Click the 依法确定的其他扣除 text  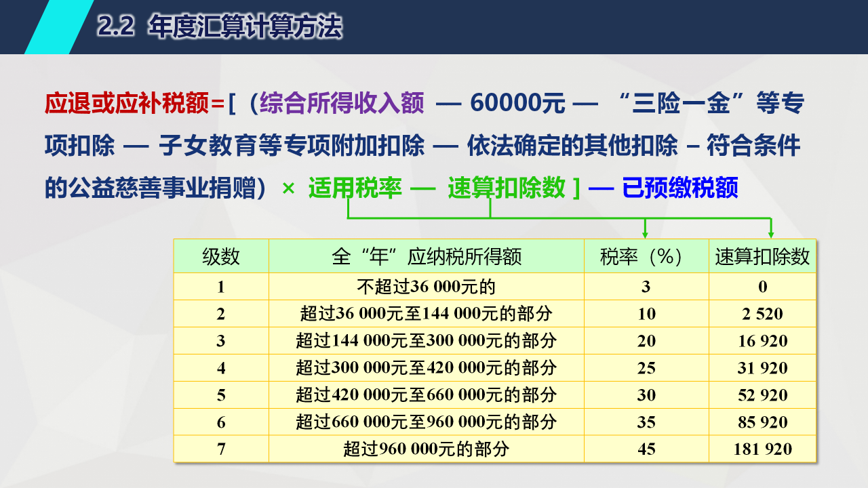coord(572,146)
